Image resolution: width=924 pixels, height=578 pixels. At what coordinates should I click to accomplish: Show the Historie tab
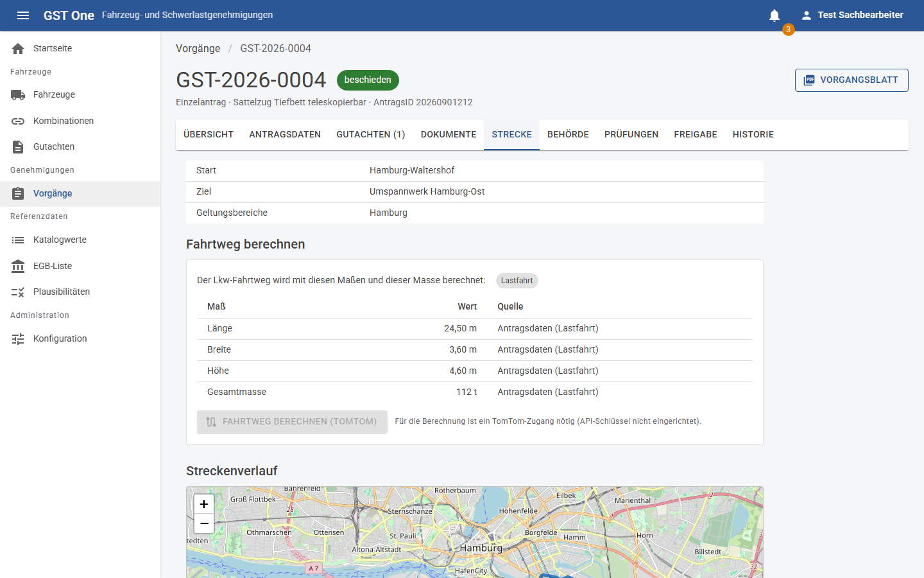(753, 135)
